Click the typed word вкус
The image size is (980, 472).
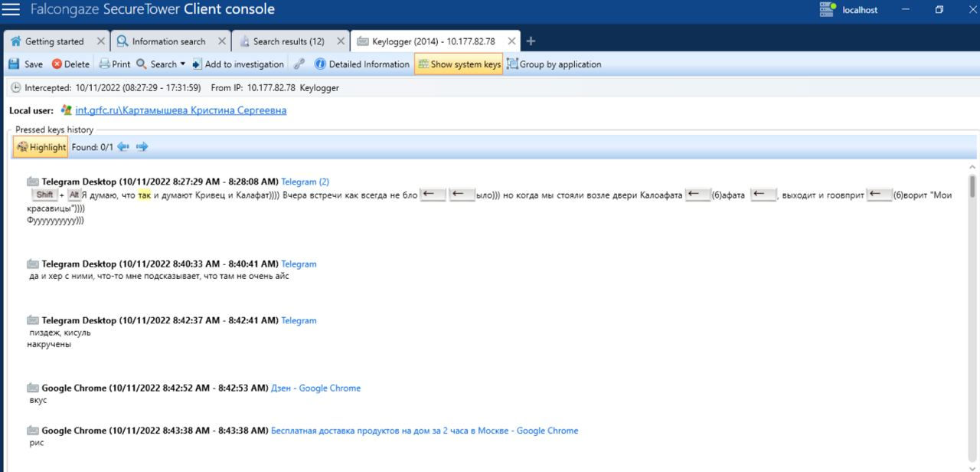[38, 400]
